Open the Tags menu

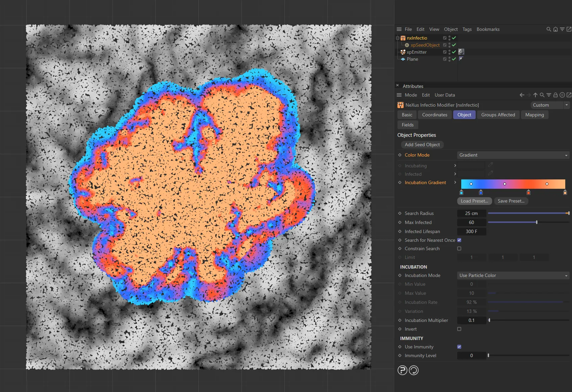click(x=467, y=29)
